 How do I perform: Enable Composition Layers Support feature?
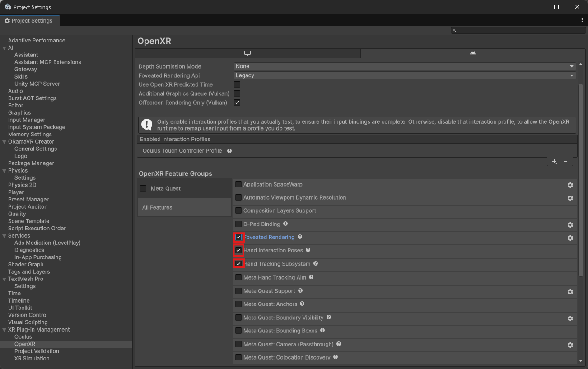pos(238,210)
